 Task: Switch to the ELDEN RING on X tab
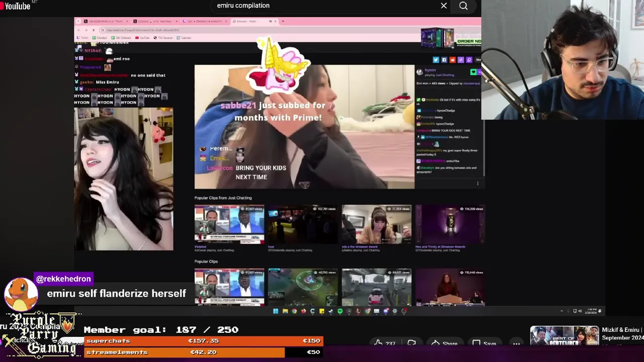[106, 21]
